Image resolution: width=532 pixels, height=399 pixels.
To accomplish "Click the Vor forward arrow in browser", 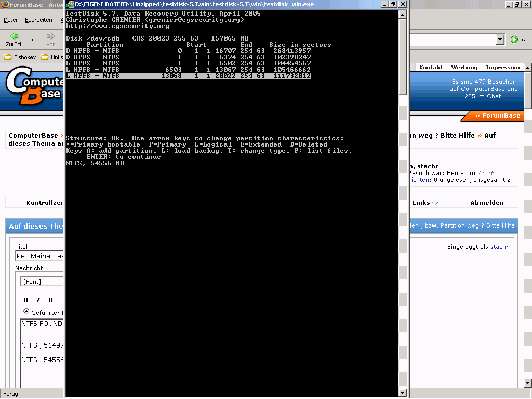I will pyautogui.click(x=50, y=36).
